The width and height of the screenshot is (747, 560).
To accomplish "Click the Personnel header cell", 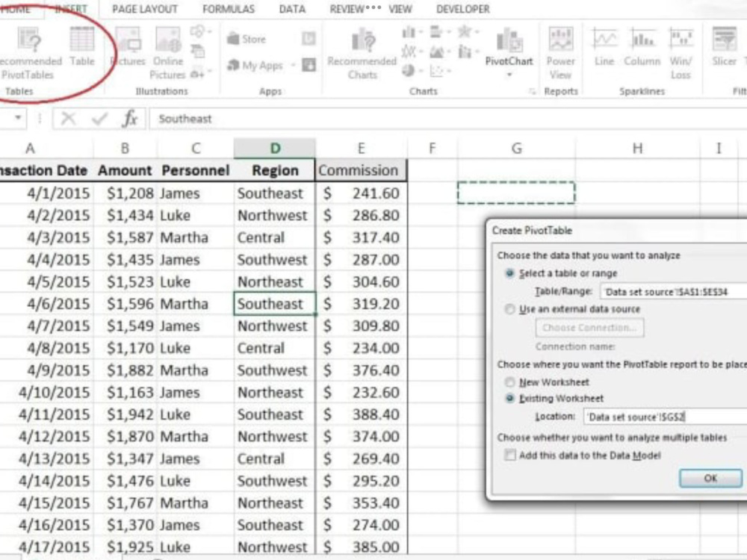I will (x=195, y=170).
